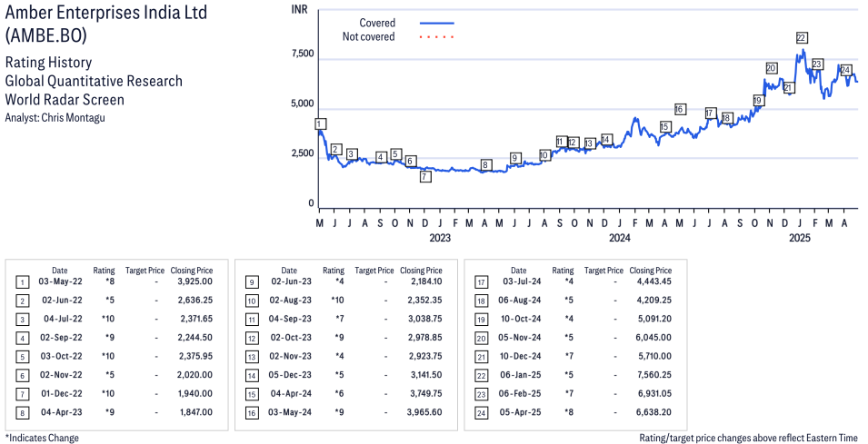Click closing price 2,375.95
Image resolution: width=868 pixels, height=444 pixels.
[x=196, y=357]
